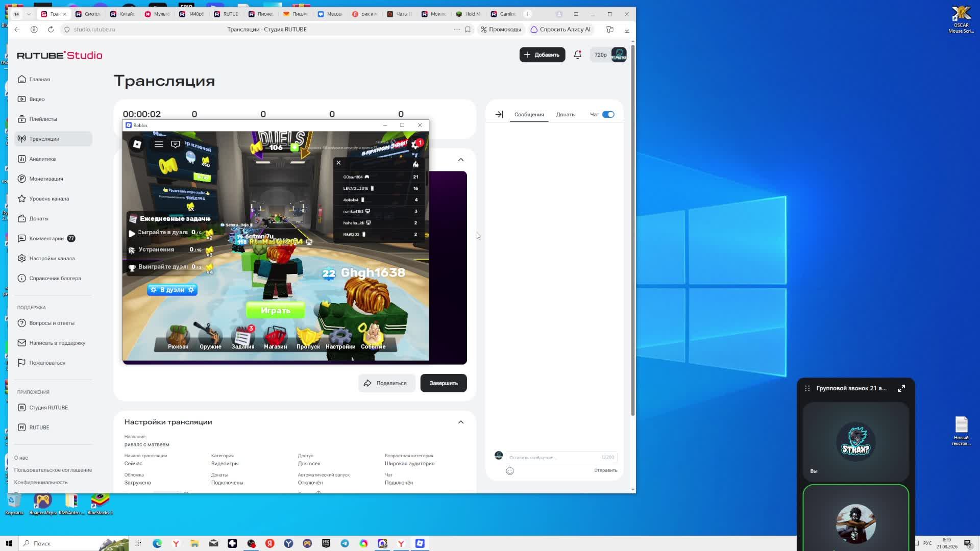The height and width of the screenshot is (551, 980).
Task: Open Microsoft Edge from the taskbar
Action: point(157,543)
